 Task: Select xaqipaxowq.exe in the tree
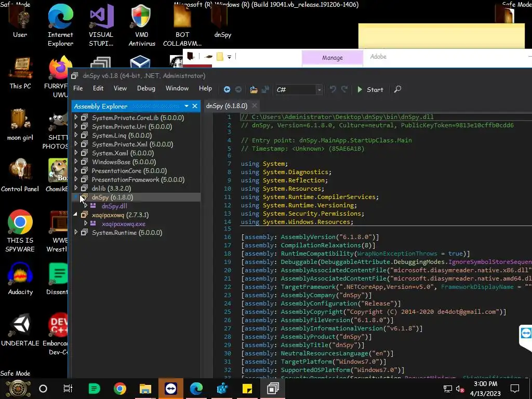pos(124,224)
